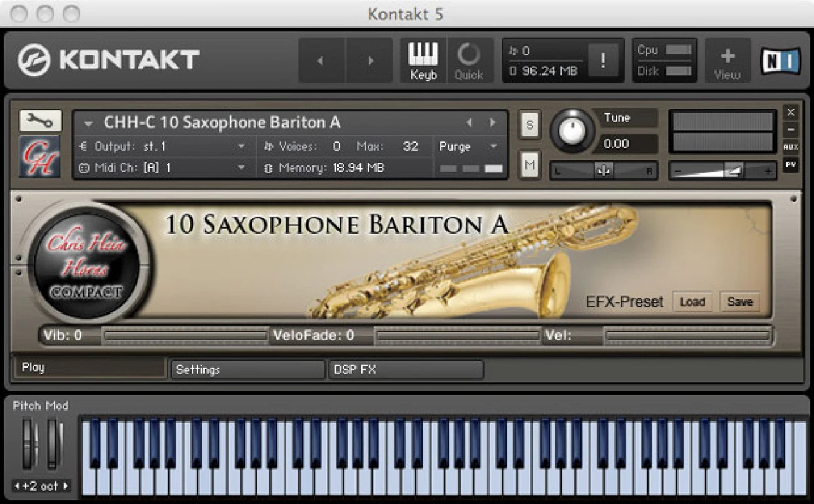Click the Voices count value 0
This screenshot has height=504, width=814.
click(336, 147)
